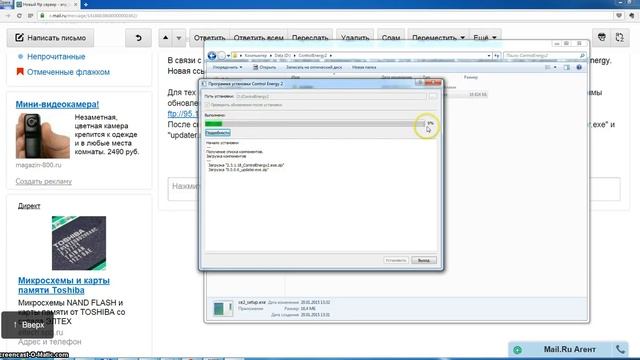Screen dimensions: 640x360
Task: Open the Упорядочить menu in Explorer
Action: 227,67
